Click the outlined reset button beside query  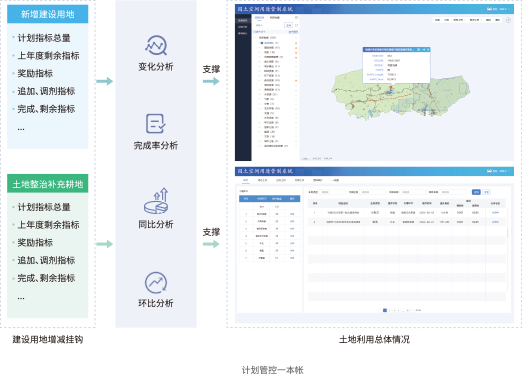tap(487, 192)
